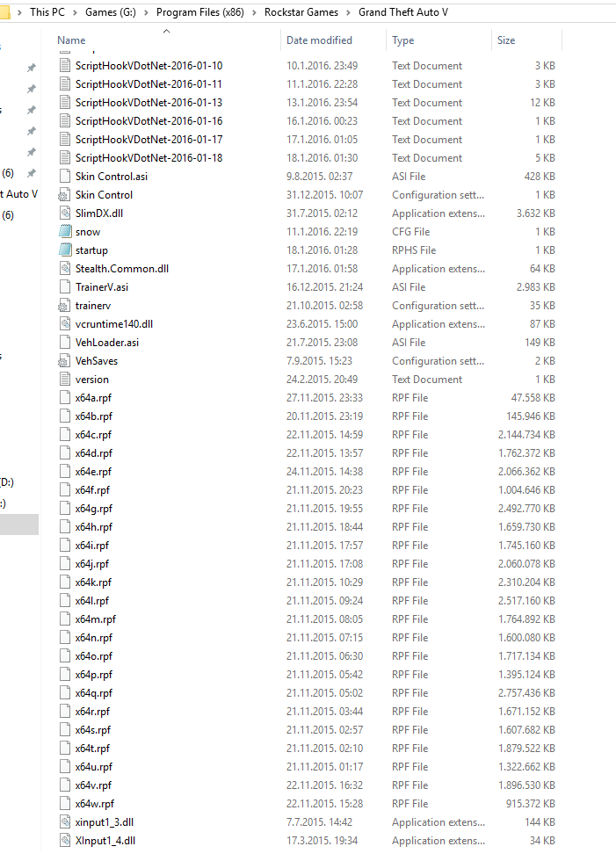Open the chevron before This PC in address bar

pos(19,12)
